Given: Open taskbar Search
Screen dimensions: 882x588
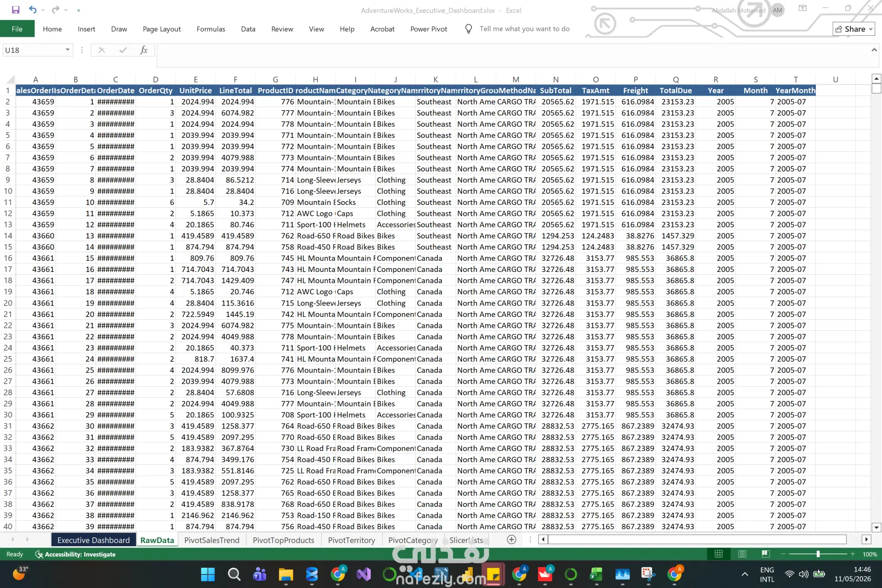Looking at the screenshot, I should (x=234, y=574).
